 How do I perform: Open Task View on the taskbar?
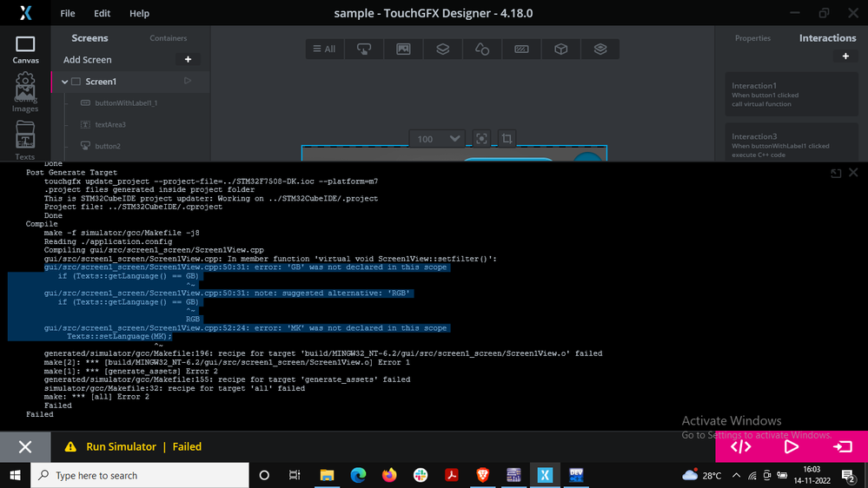pos(295,475)
